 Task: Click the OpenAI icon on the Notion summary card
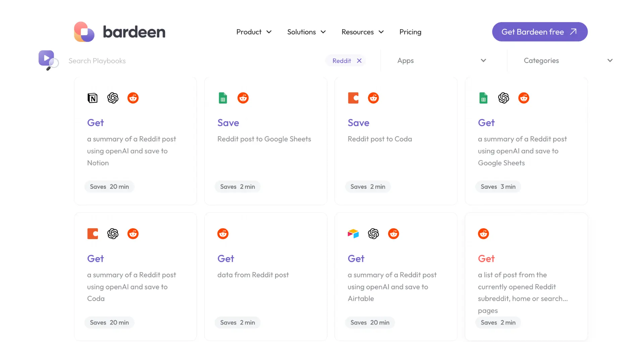(x=113, y=98)
